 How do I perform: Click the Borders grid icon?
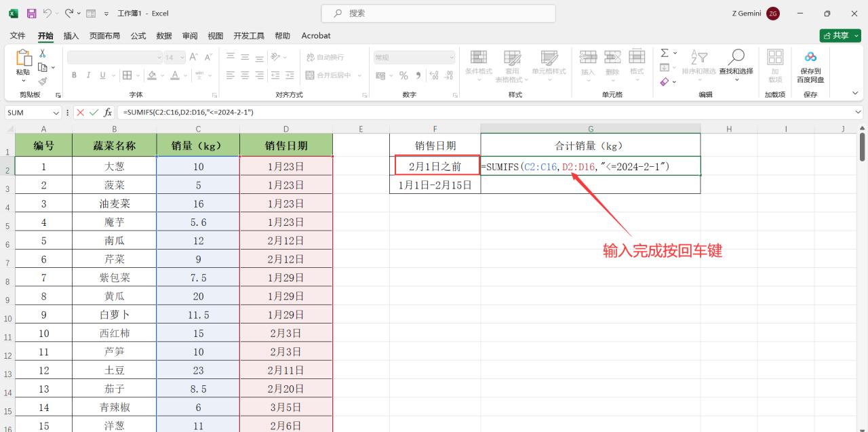click(x=127, y=75)
